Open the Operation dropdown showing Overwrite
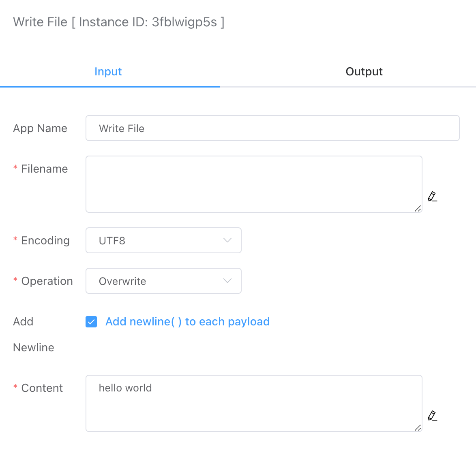 163,281
